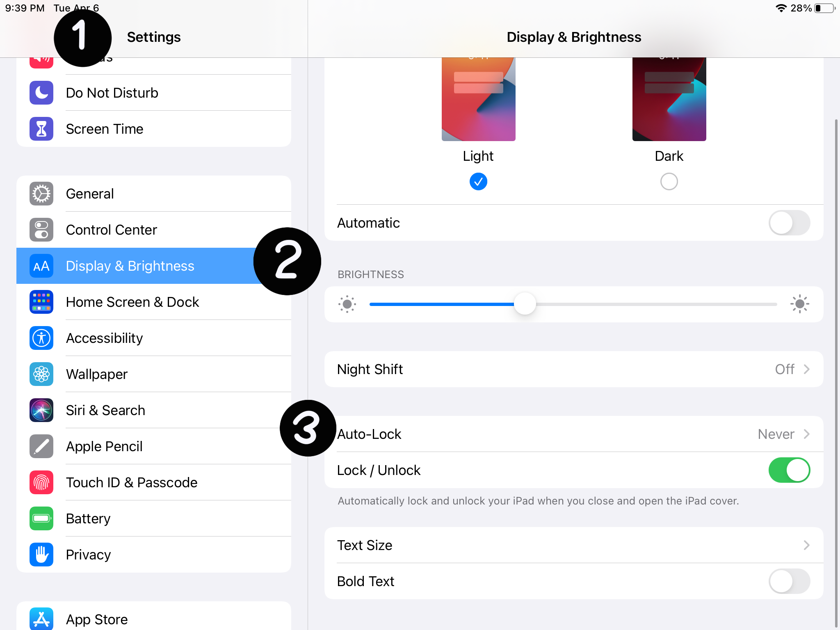Go to Battery settings
Viewport: 840px width, 630px height.
point(88,518)
